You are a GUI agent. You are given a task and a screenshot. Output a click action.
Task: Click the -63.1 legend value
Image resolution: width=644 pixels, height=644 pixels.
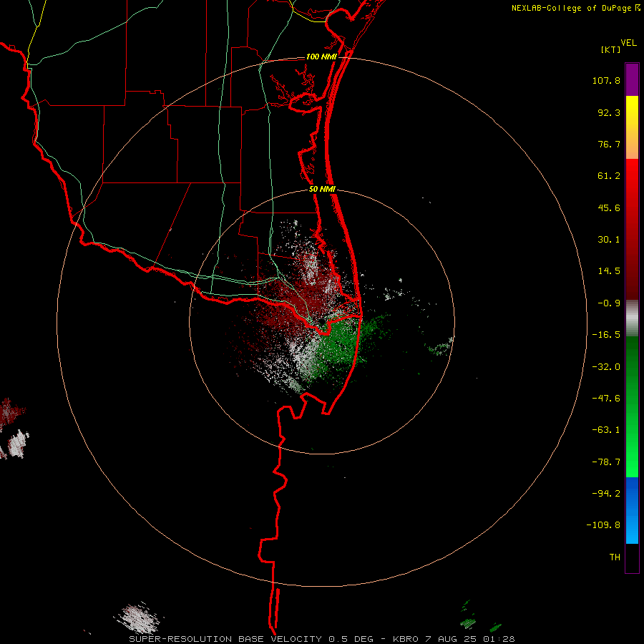tap(606, 430)
